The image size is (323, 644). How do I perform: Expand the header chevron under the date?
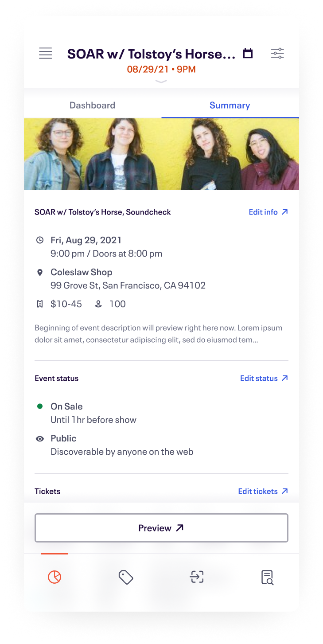(161, 82)
